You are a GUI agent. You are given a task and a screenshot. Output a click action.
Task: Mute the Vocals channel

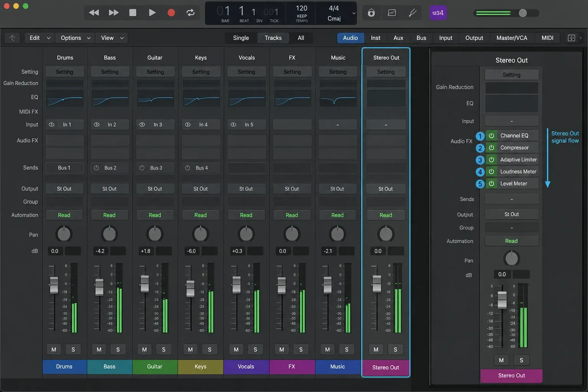coord(236,350)
